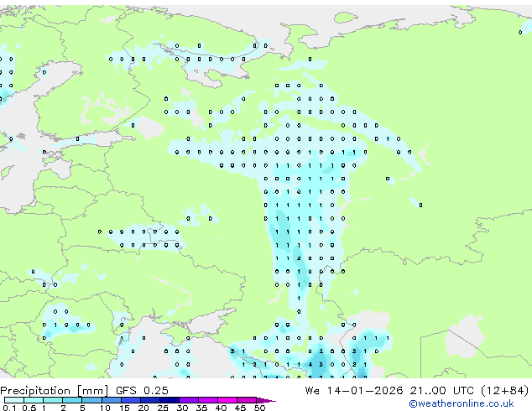Click the 0.1–0.5 mm legend swatch
532x411 pixels.
pos(14,400)
